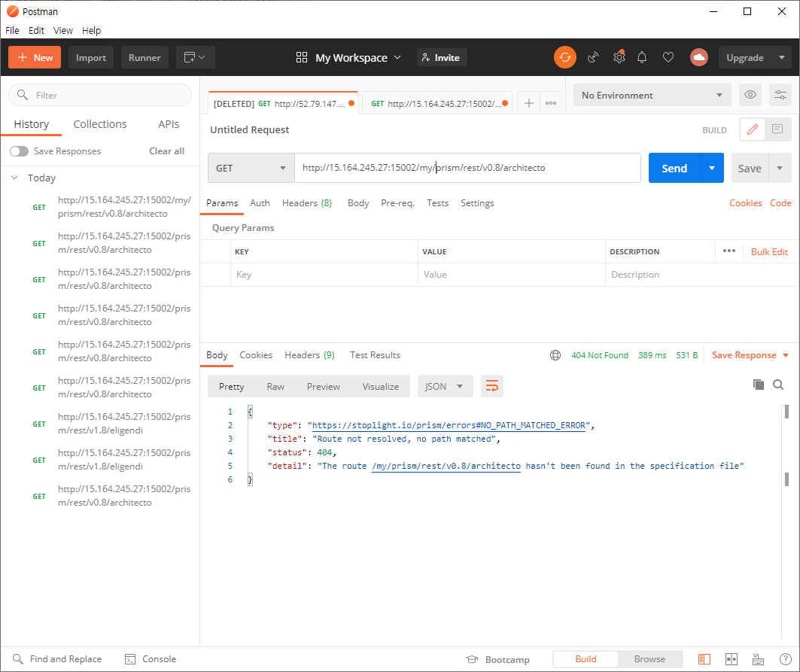Open the request Auth tab
The height and width of the screenshot is (672, 800).
coord(260,203)
